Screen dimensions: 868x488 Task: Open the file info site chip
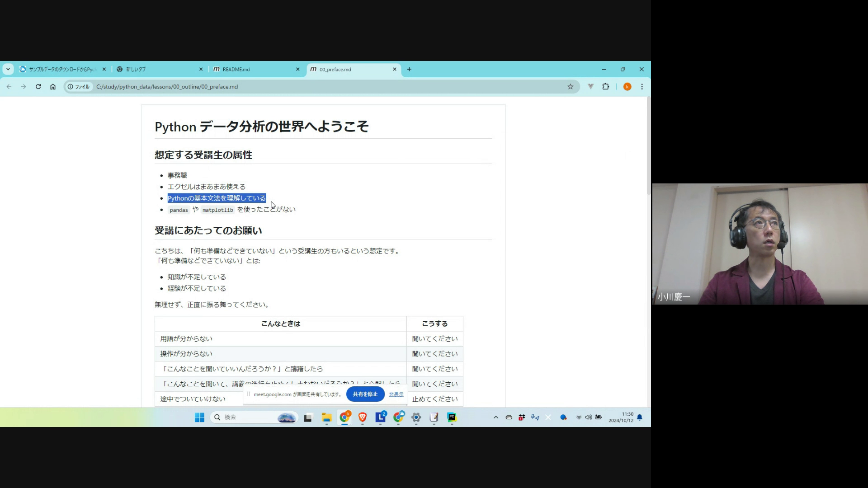(79, 87)
